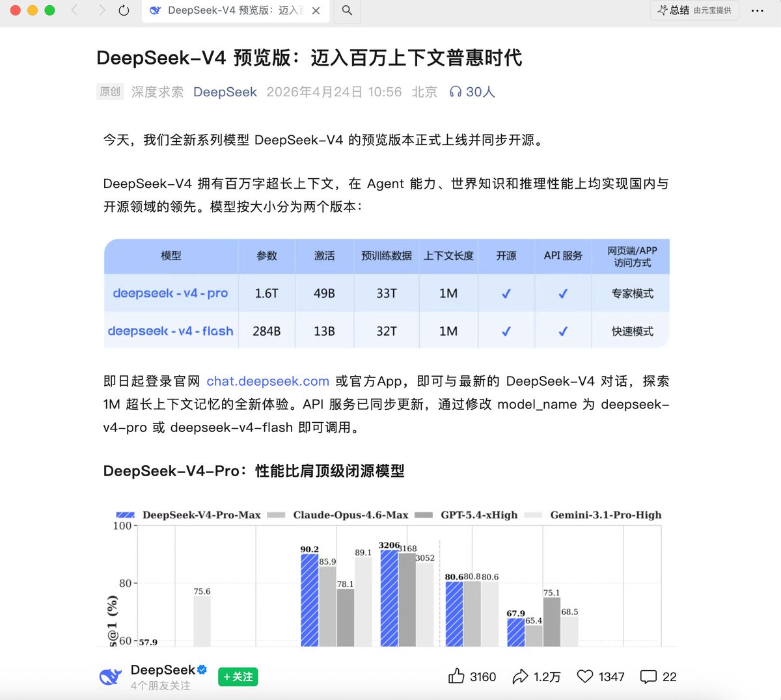
Task: Click the Gemini-3.1-Pro-High legend swatch
Action: coord(533,515)
